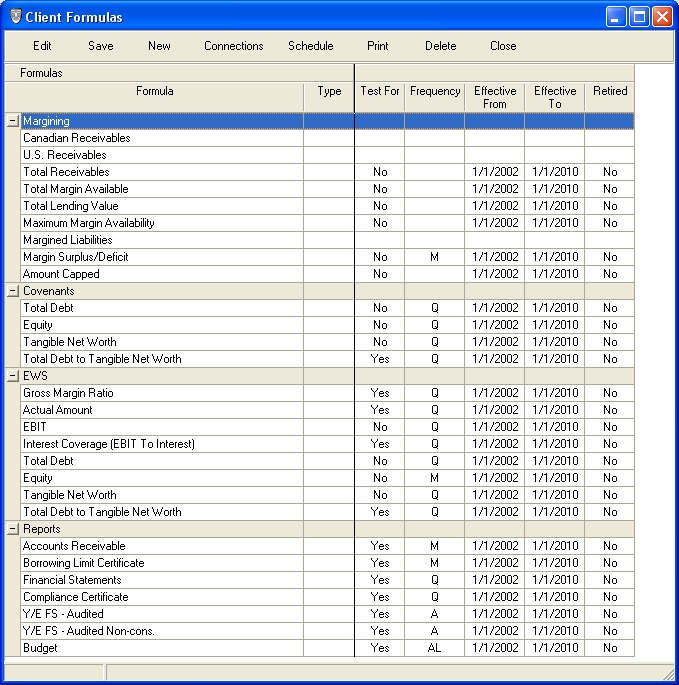Select the Margining group row
The width and height of the screenshot is (679, 685).
point(327,121)
